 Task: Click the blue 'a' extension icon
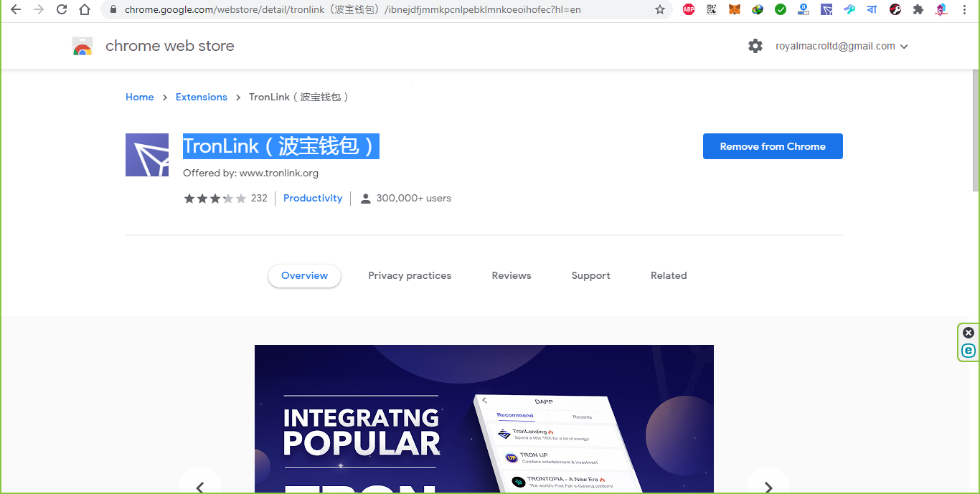point(804,9)
